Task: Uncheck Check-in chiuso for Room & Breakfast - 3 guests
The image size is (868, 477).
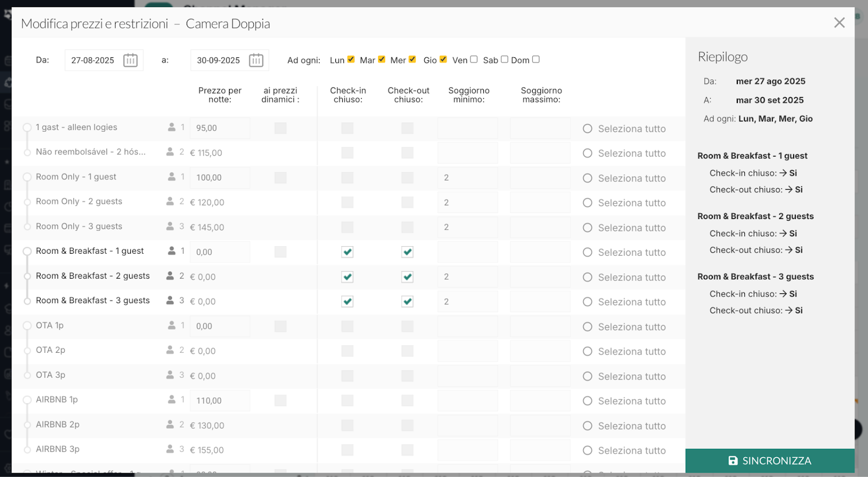Action: point(348,301)
